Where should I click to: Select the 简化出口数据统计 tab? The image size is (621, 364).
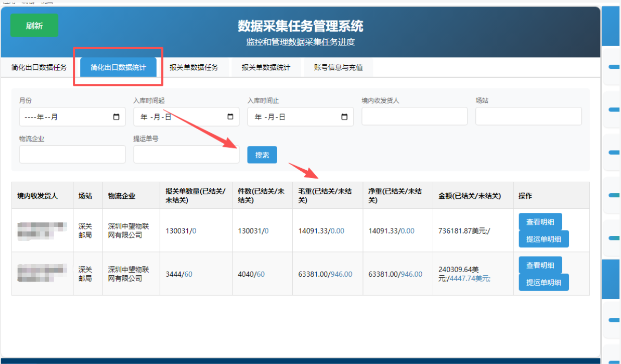coord(118,67)
